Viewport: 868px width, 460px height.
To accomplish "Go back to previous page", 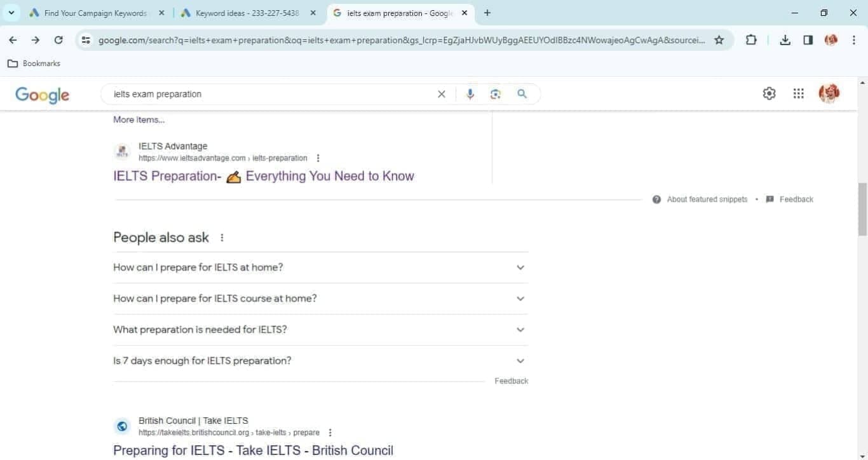I will (x=13, y=40).
